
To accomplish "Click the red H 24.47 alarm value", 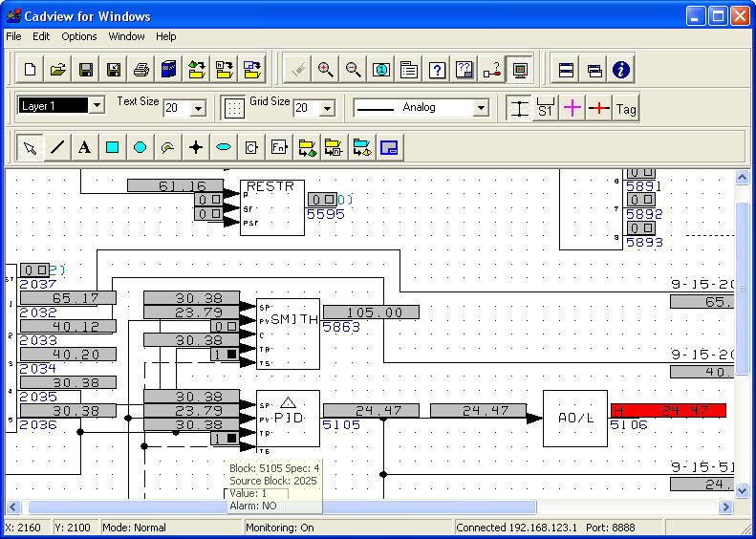I will pos(668,411).
